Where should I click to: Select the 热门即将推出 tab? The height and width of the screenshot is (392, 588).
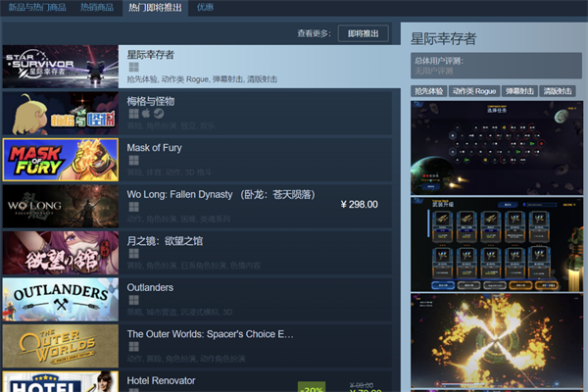(155, 8)
